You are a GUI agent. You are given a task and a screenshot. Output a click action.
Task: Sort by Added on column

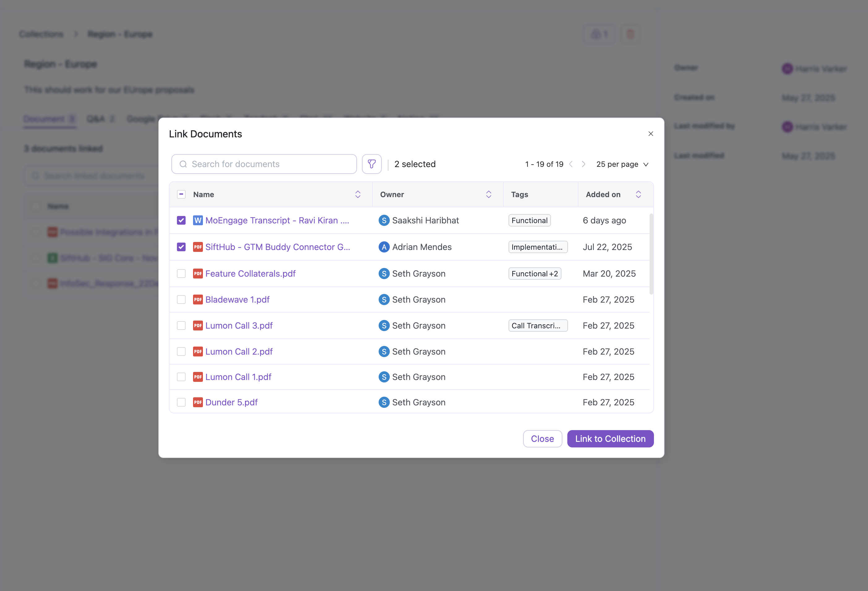click(x=638, y=194)
